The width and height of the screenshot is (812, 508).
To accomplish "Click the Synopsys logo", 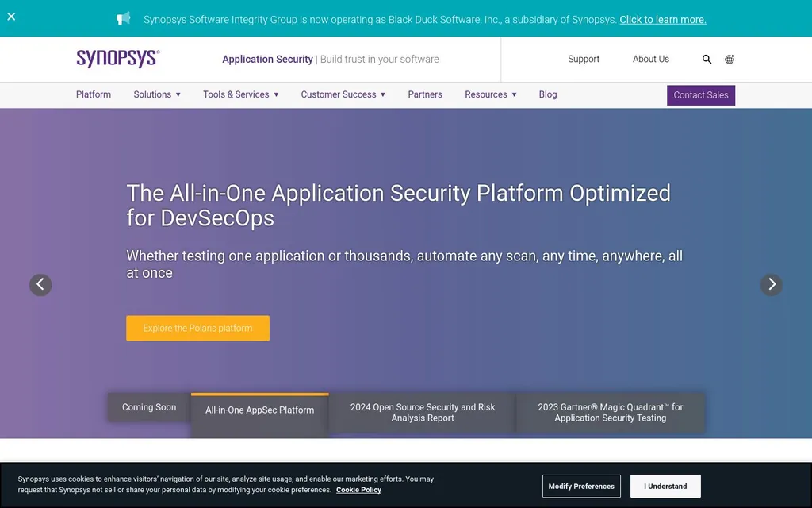I will [118, 59].
